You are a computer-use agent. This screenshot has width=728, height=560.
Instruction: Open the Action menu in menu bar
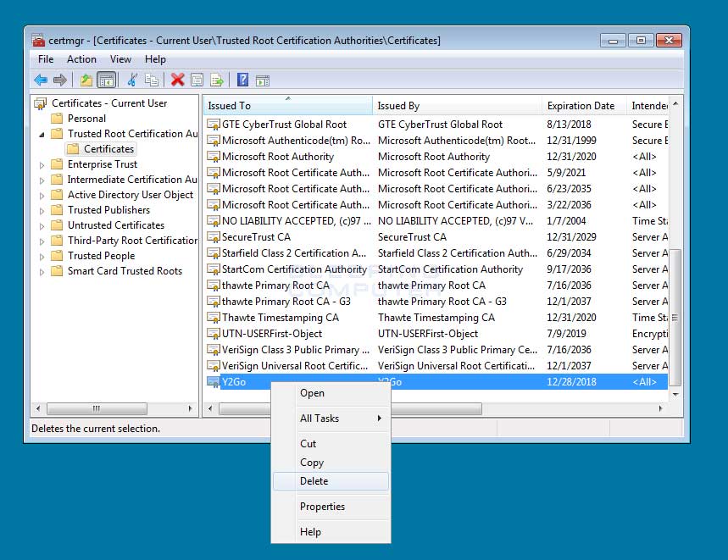pos(81,59)
